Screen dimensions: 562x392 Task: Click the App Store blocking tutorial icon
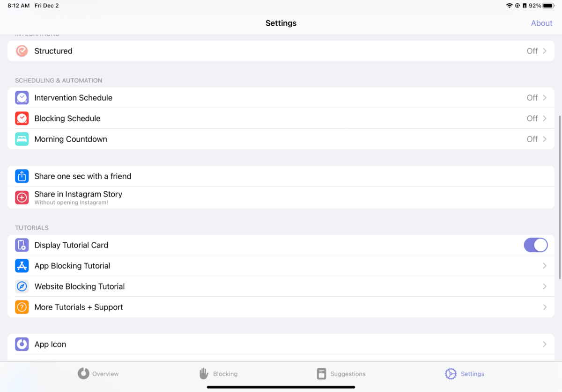tap(22, 266)
